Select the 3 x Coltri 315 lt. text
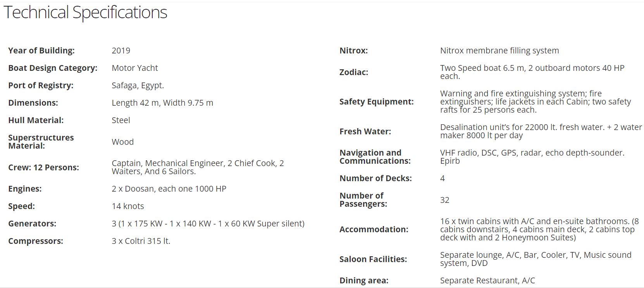 pos(141,241)
